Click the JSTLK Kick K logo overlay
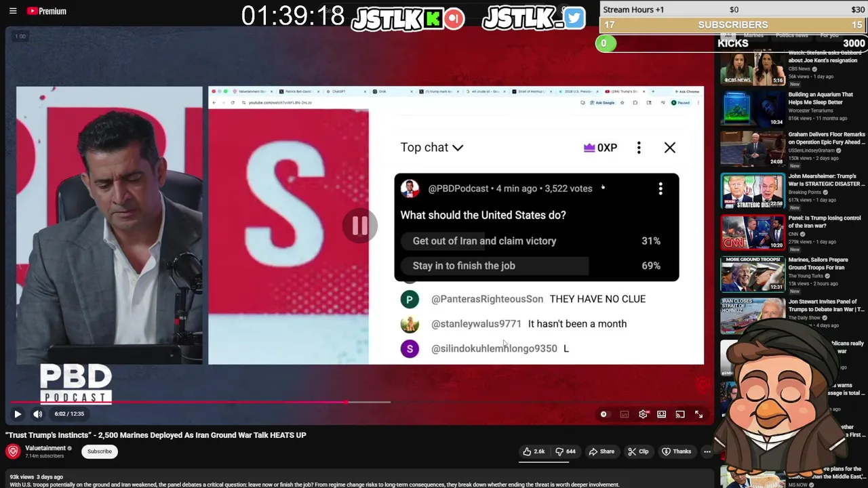 pyautogui.click(x=433, y=19)
